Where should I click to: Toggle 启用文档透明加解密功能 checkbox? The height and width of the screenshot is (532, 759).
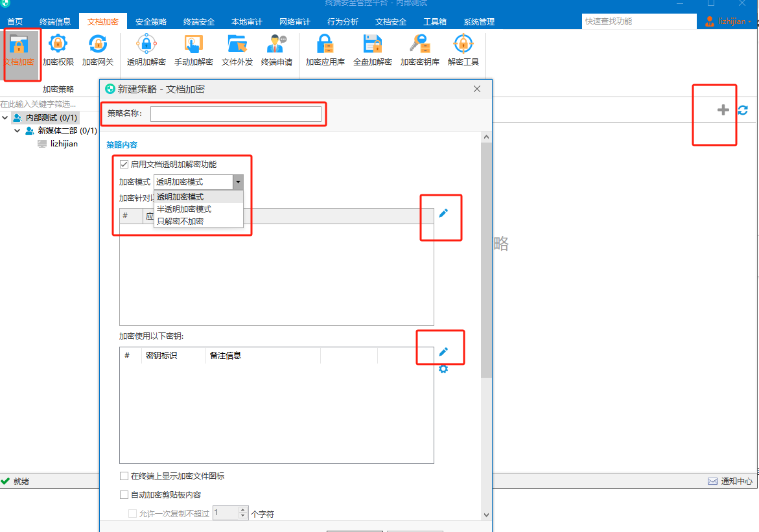pos(124,164)
